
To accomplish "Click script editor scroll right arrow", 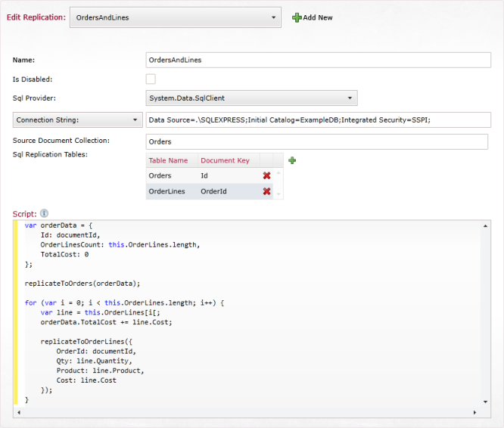I will pyautogui.click(x=474, y=412).
